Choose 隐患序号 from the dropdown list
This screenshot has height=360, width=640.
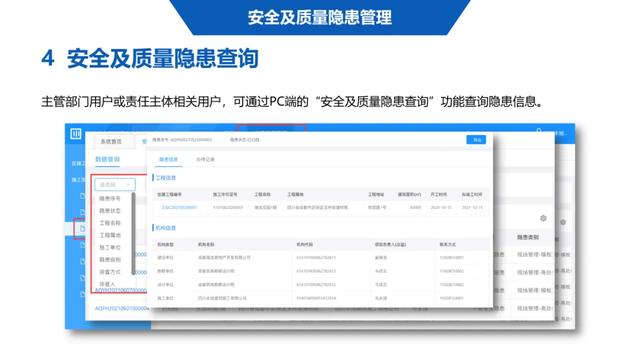(110, 198)
